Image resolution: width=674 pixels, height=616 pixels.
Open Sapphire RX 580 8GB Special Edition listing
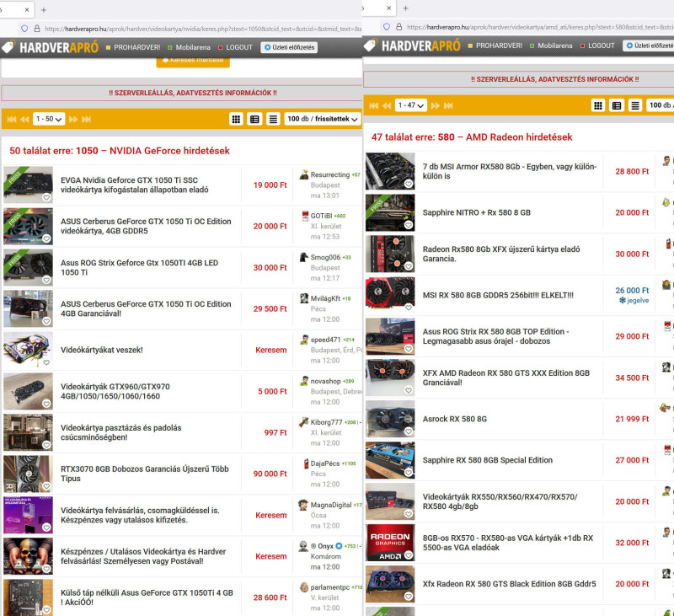[488, 460]
